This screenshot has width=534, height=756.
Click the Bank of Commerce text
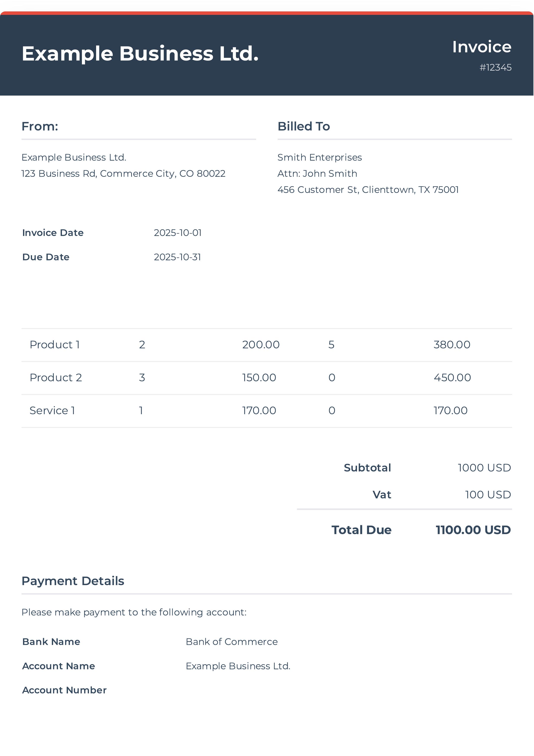pyautogui.click(x=231, y=642)
